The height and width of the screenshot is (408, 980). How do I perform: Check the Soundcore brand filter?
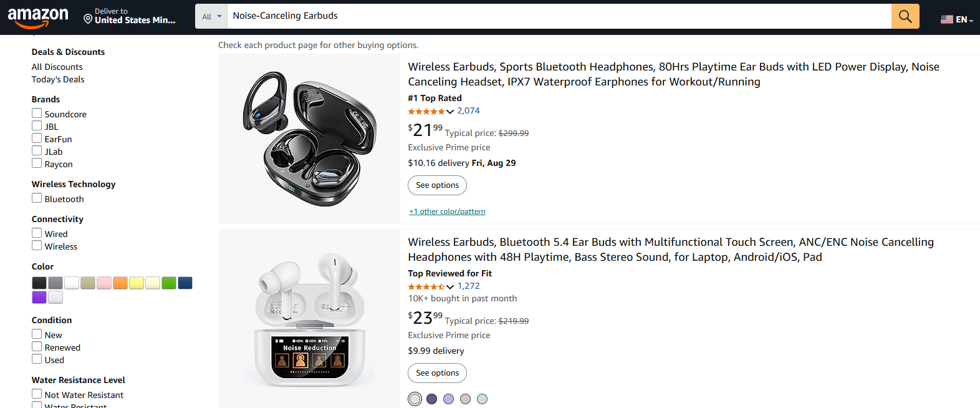[x=37, y=113]
